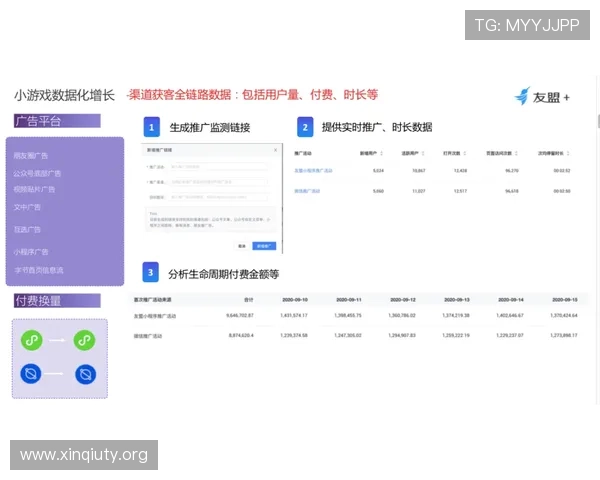Click the cell value 1,239,374.58
The image size is (600, 480).
(x=294, y=335)
